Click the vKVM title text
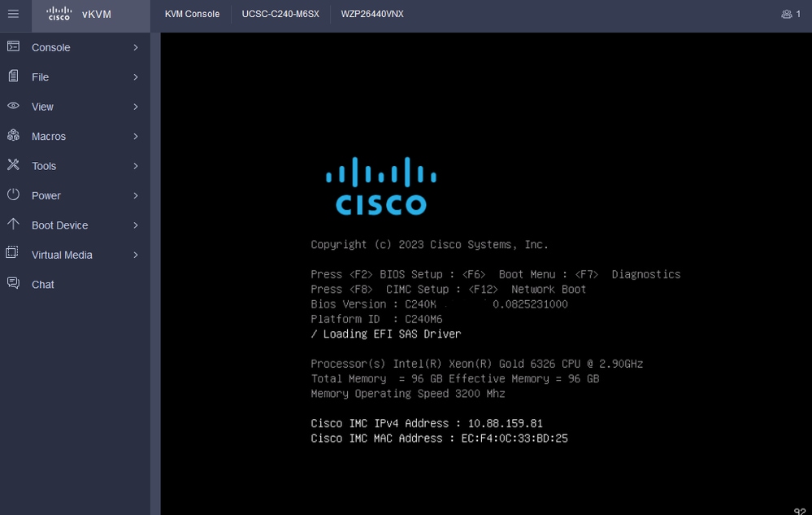This screenshot has height=515, width=812. point(97,15)
